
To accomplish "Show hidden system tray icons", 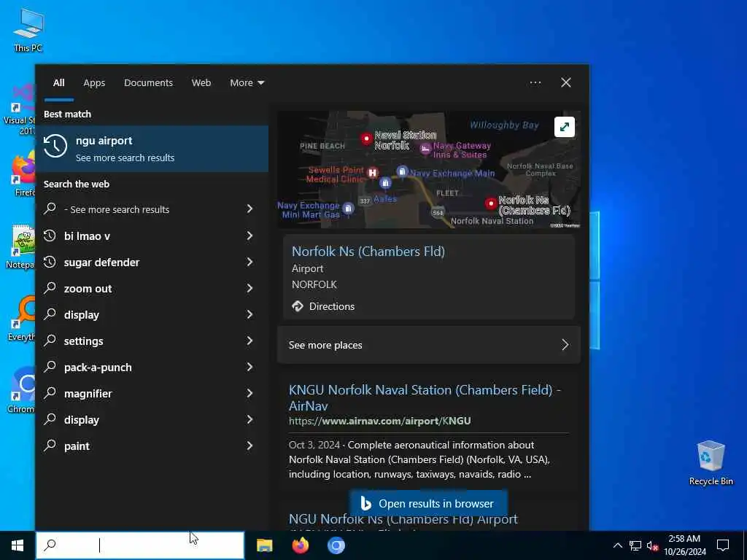I will 617,545.
